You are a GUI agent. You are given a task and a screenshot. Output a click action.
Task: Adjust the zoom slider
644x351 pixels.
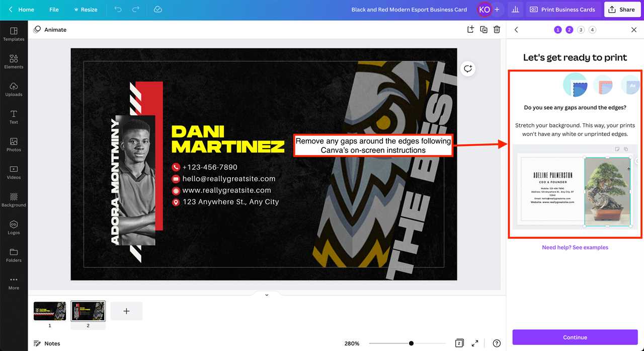point(411,343)
